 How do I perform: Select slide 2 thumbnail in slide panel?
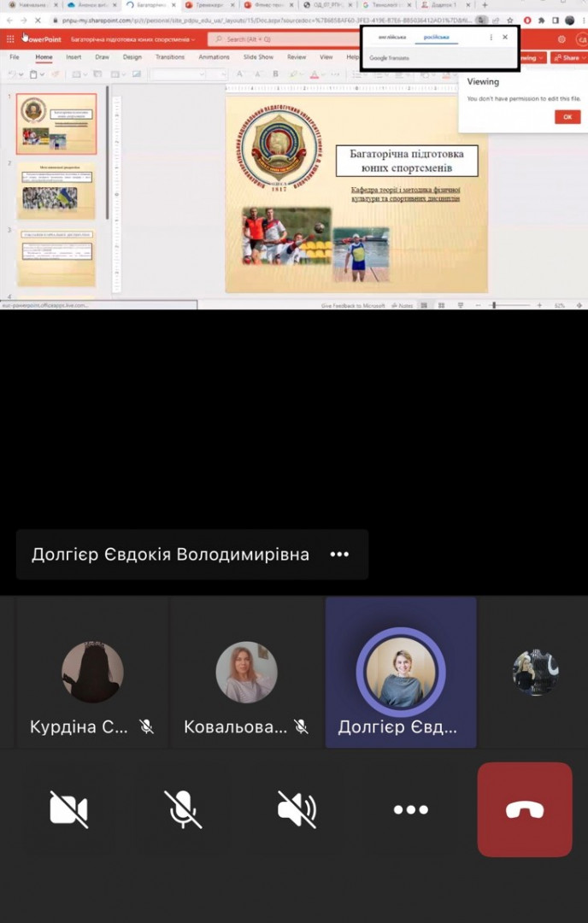56,191
